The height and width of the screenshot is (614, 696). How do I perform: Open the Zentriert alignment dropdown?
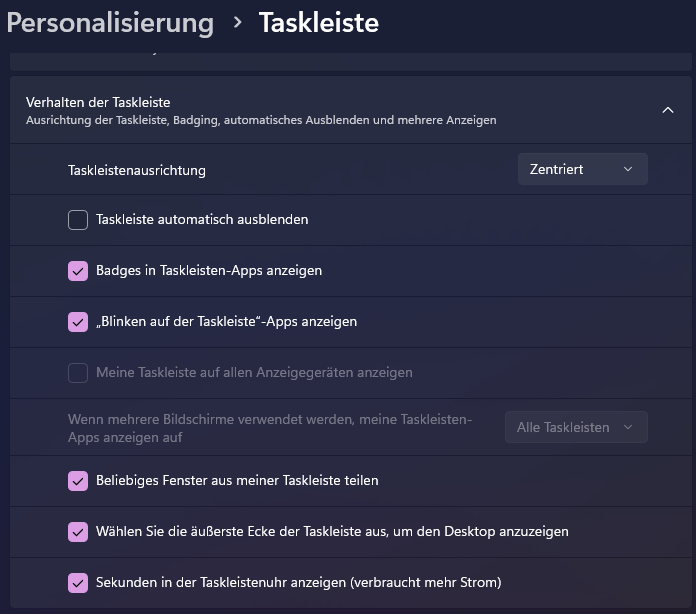pyautogui.click(x=582, y=169)
